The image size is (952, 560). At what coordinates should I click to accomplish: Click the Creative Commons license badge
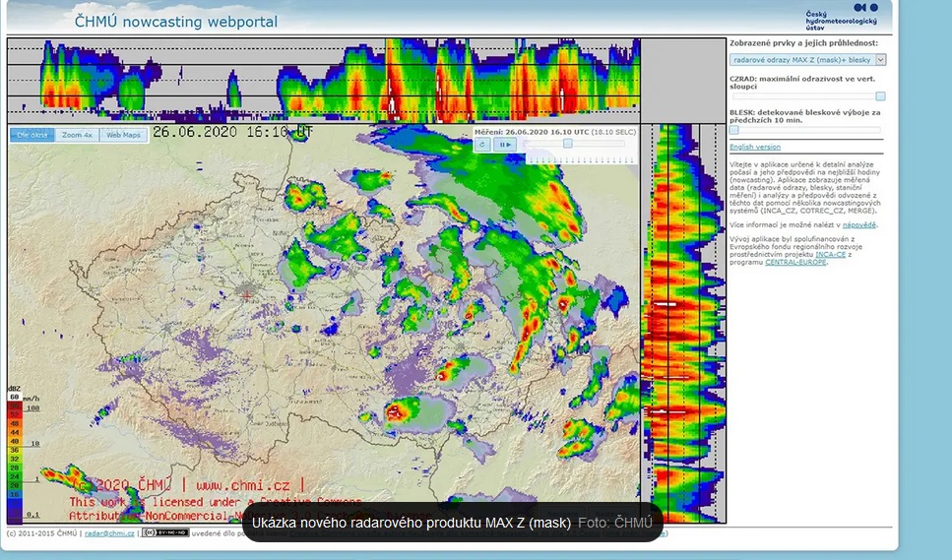(x=164, y=533)
